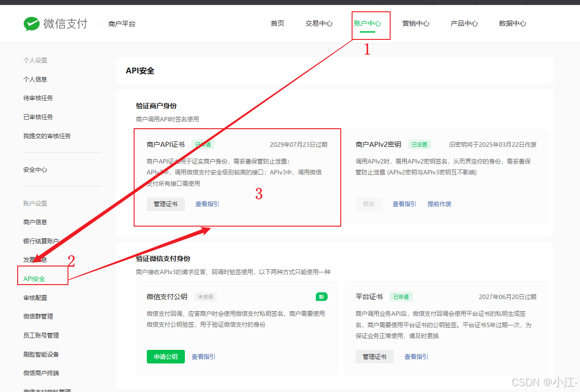Click the 商户调用API时签名使用 description
The image size is (580, 392).
tap(167, 119)
